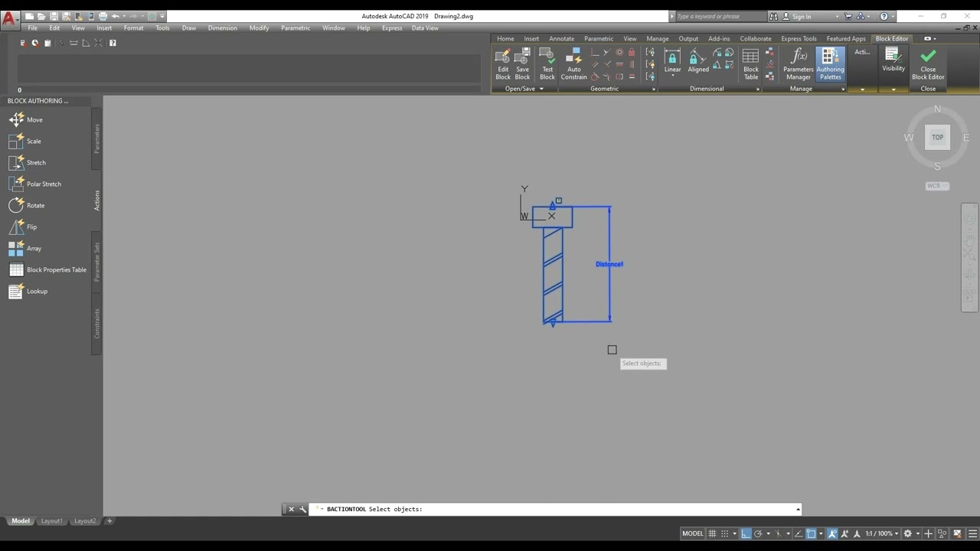
Task: Open the annotation scale 1:1 / 100% dropdown
Action: coord(882,533)
